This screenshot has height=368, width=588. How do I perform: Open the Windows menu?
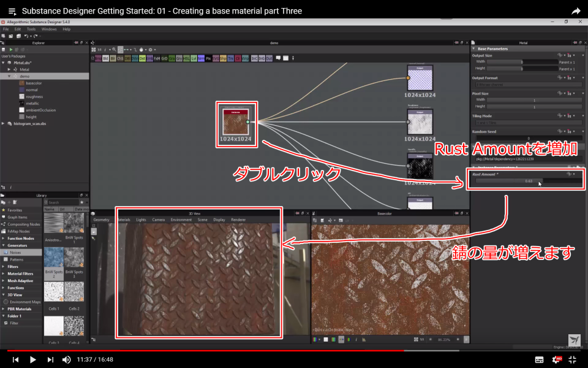tap(49, 29)
